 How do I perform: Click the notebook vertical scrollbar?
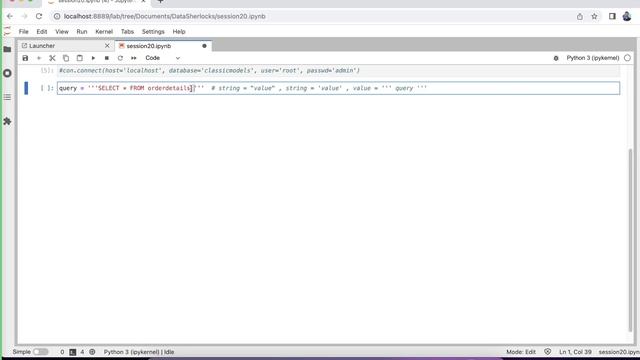click(x=630, y=240)
